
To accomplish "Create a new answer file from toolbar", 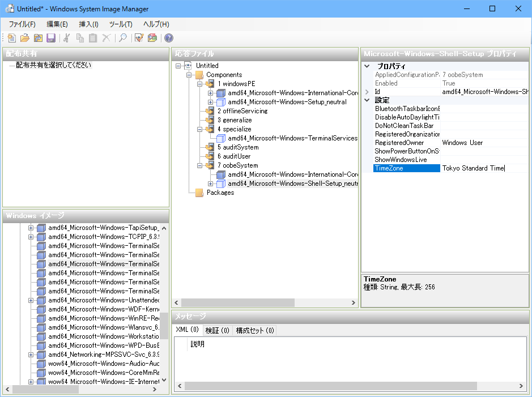I will coord(12,38).
